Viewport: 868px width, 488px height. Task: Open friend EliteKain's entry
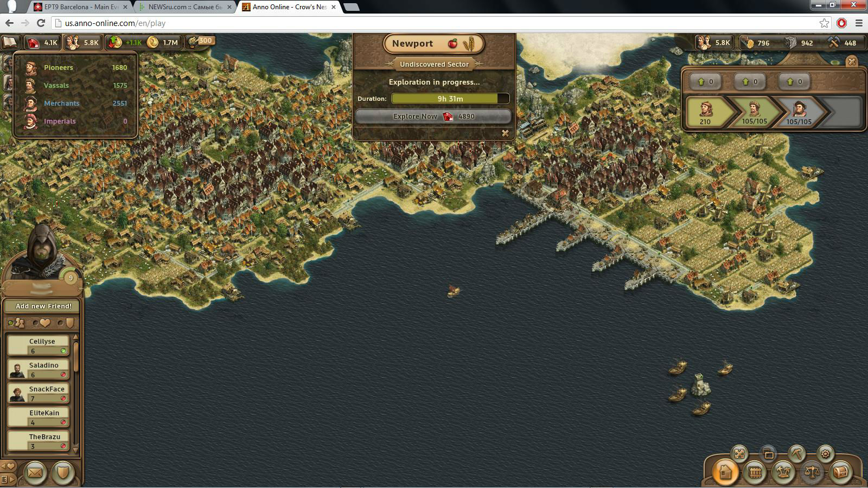(39, 417)
